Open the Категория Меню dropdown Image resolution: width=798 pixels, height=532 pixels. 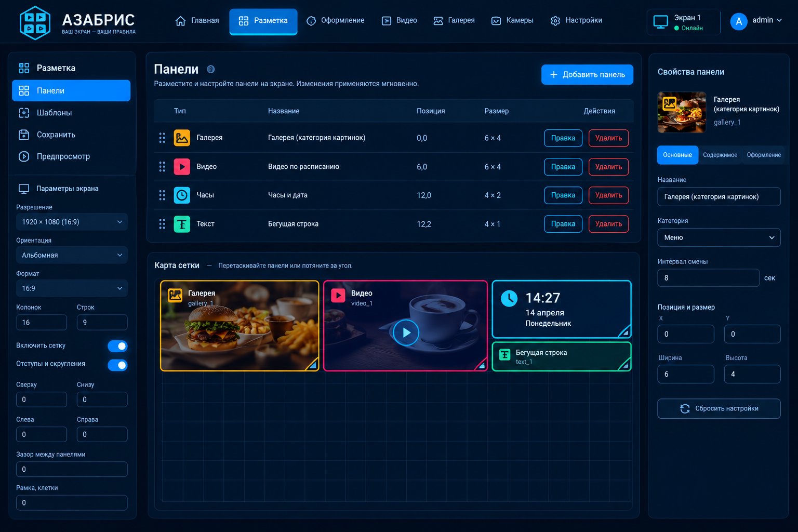[x=719, y=237]
